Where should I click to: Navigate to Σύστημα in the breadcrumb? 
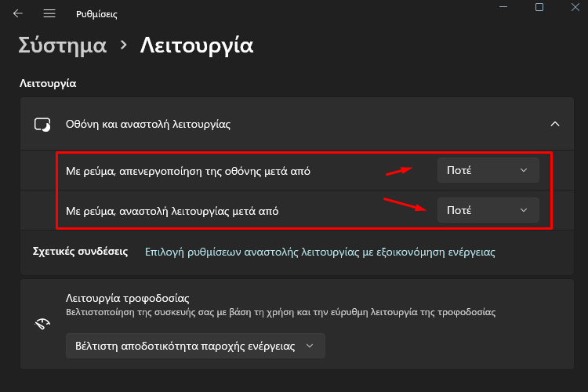tap(62, 45)
